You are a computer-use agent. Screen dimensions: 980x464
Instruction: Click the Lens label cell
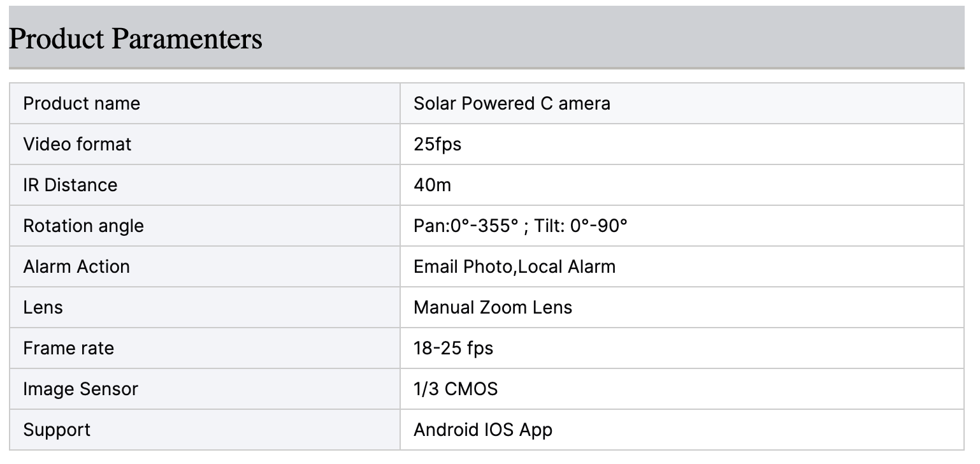[x=43, y=307]
